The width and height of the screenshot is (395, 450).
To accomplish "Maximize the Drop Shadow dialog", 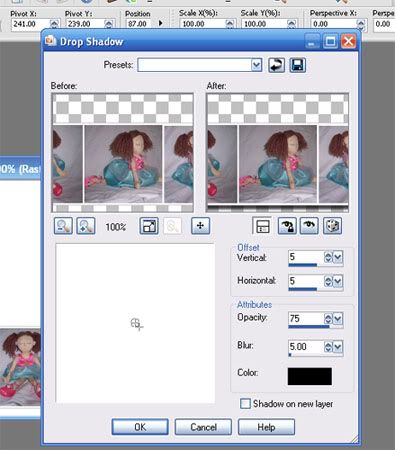I will tap(330, 42).
